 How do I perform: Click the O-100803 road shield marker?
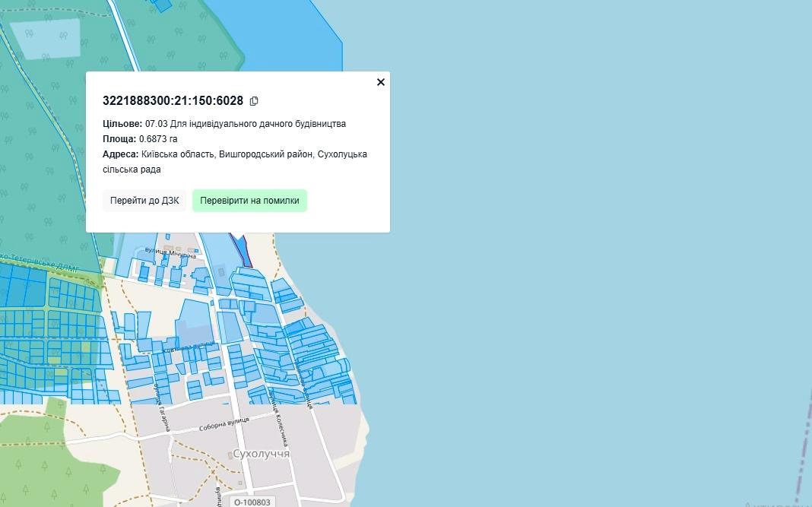tap(252, 502)
